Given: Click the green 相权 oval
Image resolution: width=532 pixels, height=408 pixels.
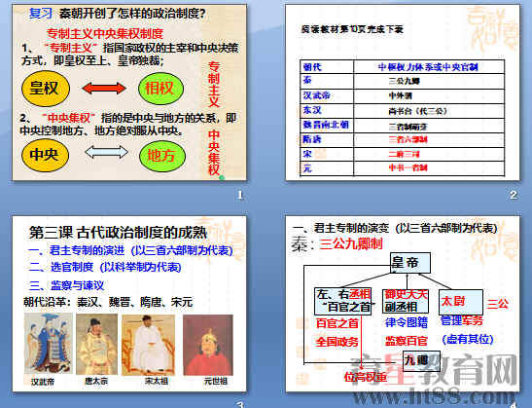Looking at the screenshot, I should pyautogui.click(x=160, y=89).
